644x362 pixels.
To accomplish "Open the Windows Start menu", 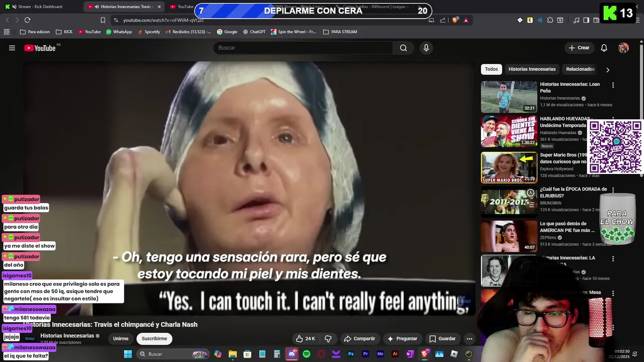I will tap(128, 354).
